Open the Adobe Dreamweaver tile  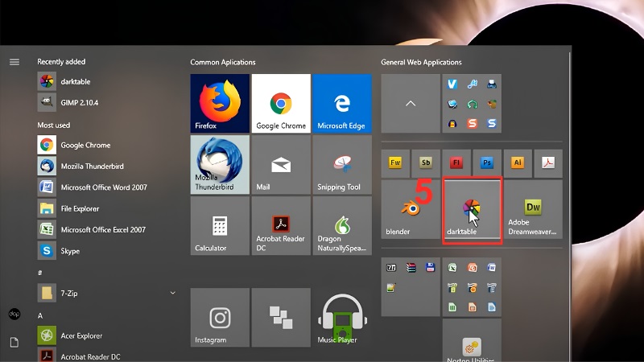click(x=533, y=209)
